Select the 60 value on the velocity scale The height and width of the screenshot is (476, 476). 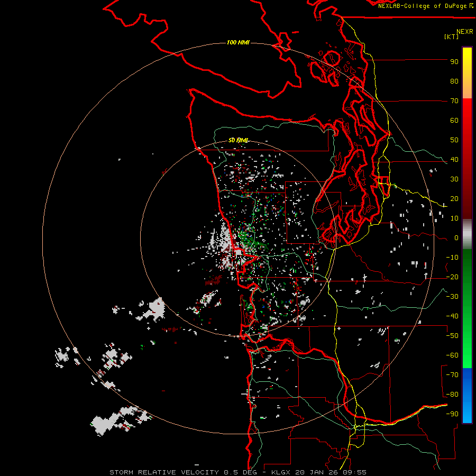[x=454, y=121]
